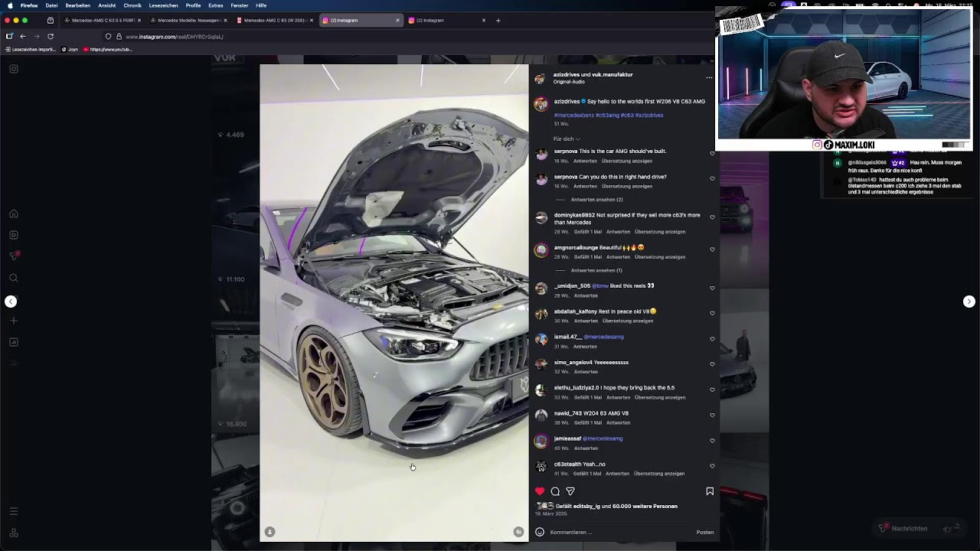
Task: Share the reel via paper-plane icon
Action: pos(570,491)
